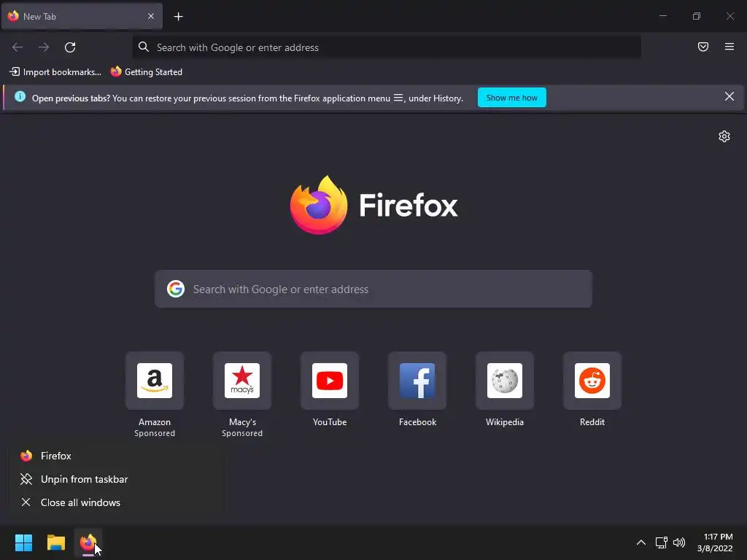Screen dimensions: 747x560
Task: Click the Google logo in search box
Action: click(176, 289)
